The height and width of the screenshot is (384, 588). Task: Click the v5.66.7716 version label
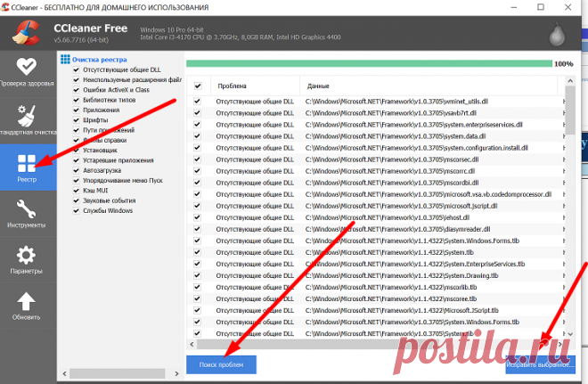81,40
